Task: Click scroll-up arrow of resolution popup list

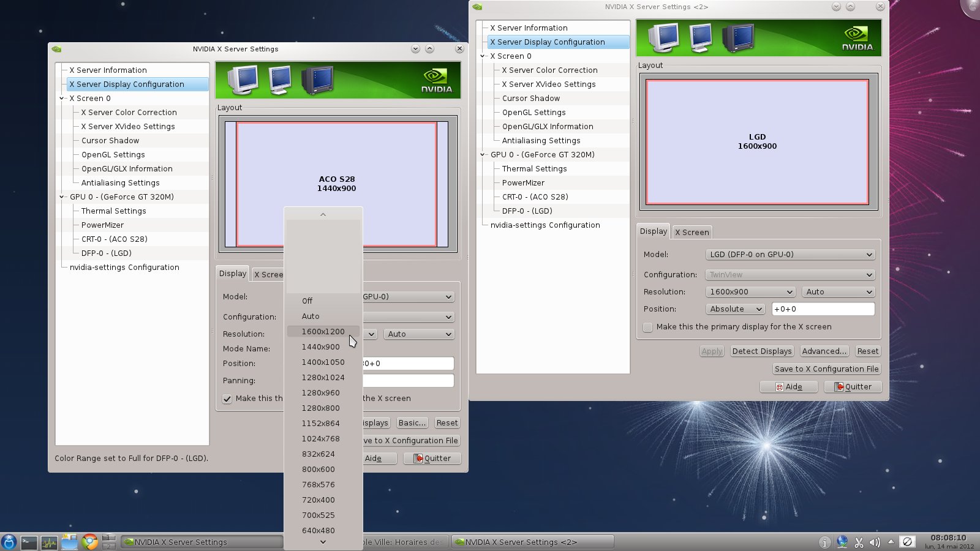Action: click(323, 214)
